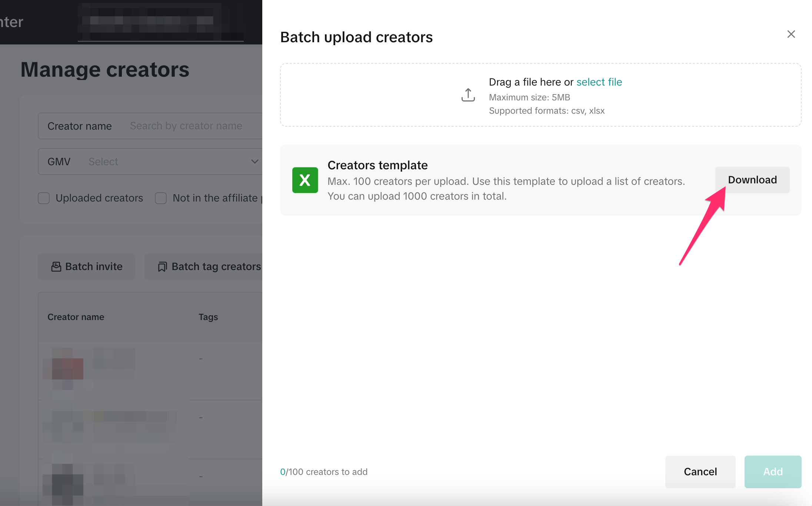Click the Batch tag creators button
The height and width of the screenshot is (506, 812).
click(x=209, y=267)
